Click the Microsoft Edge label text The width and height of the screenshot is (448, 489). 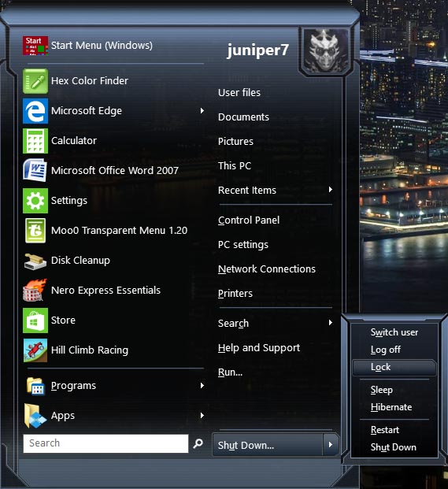pos(87,111)
